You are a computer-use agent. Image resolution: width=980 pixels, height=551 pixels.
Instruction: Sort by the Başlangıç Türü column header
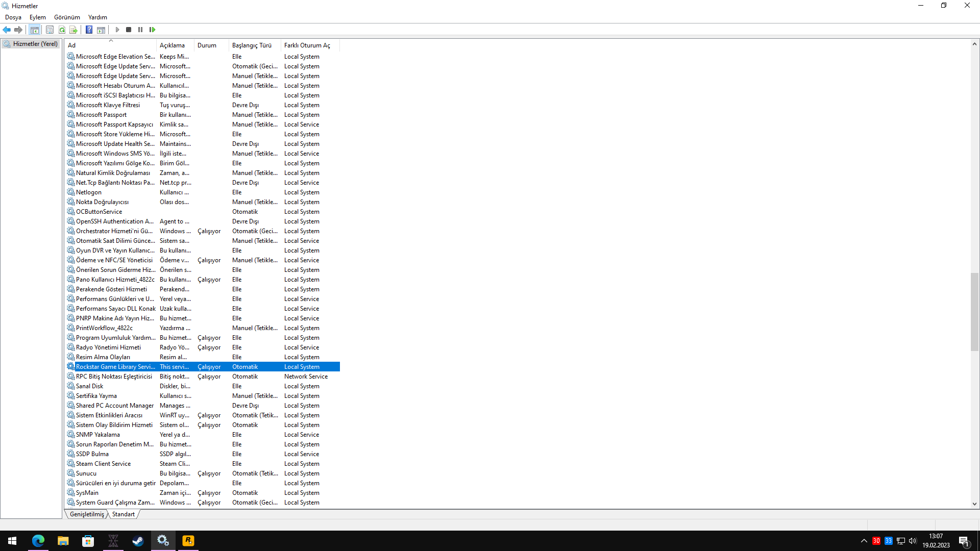point(252,45)
